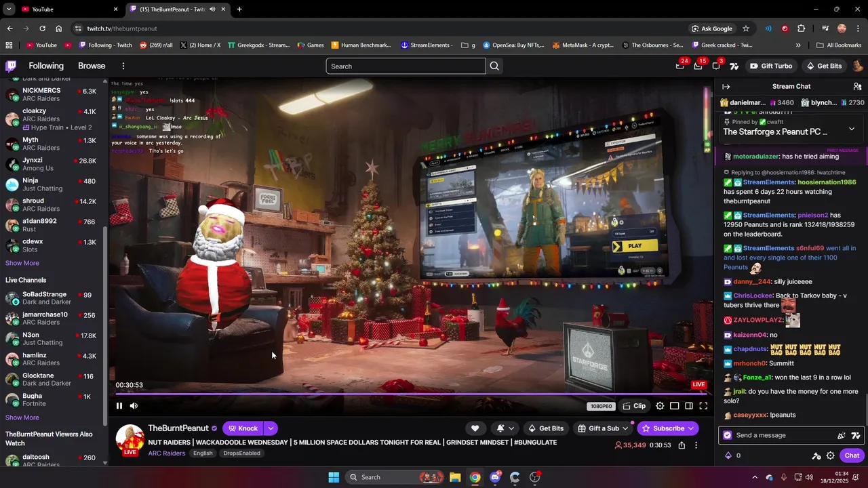Select the DropsEnabled tag
Screen dimensions: 868x488
241,453
